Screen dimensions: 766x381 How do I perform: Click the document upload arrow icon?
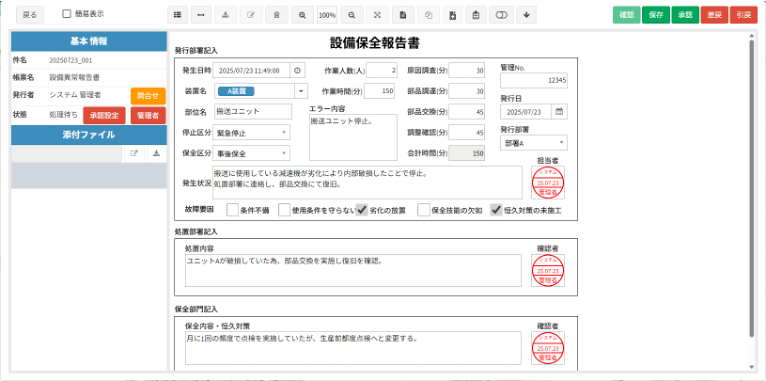[453, 15]
